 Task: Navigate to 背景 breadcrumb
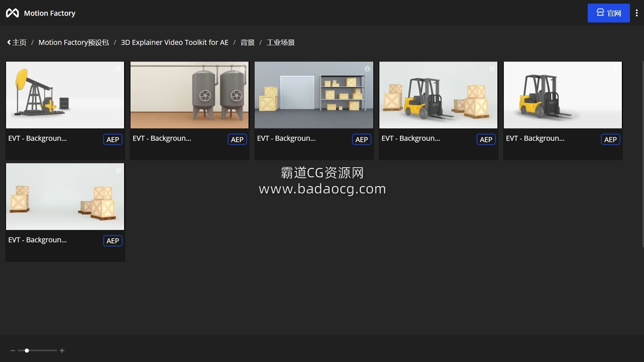(x=248, y=43)
